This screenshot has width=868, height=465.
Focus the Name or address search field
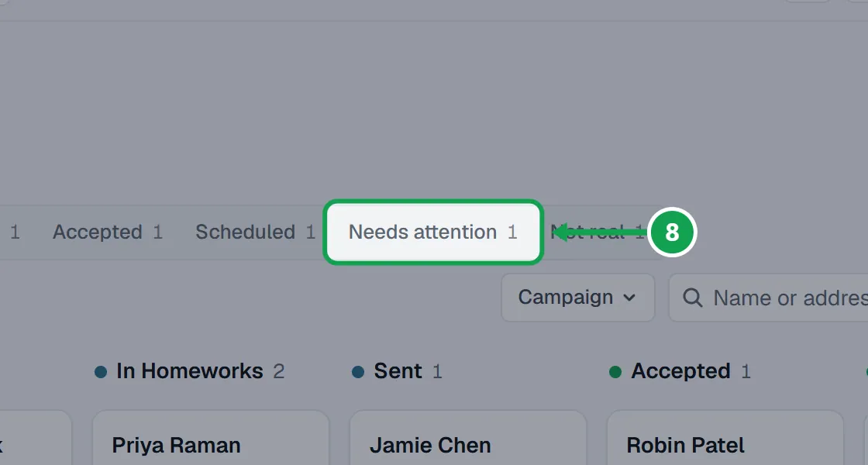(768, 298)
